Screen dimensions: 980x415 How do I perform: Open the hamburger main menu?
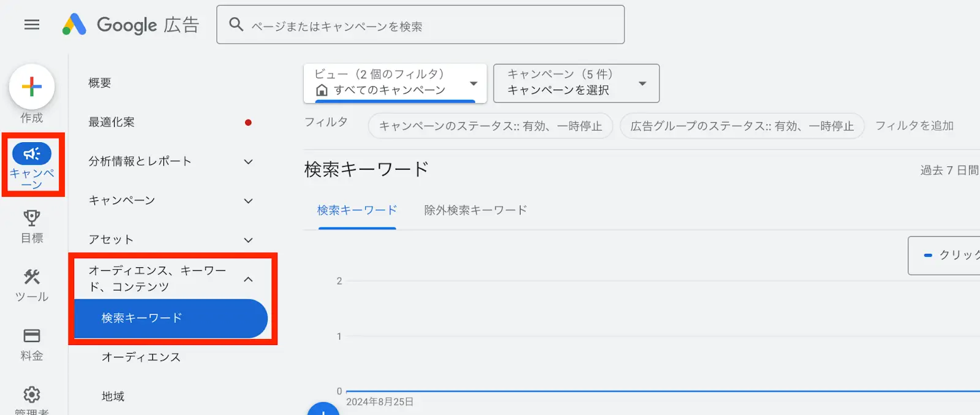point(32,25)
